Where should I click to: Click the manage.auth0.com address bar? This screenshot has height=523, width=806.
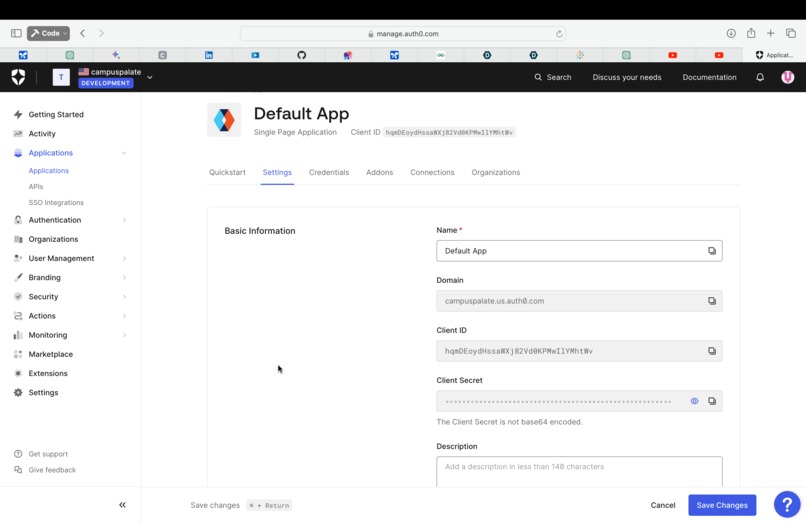403,34
